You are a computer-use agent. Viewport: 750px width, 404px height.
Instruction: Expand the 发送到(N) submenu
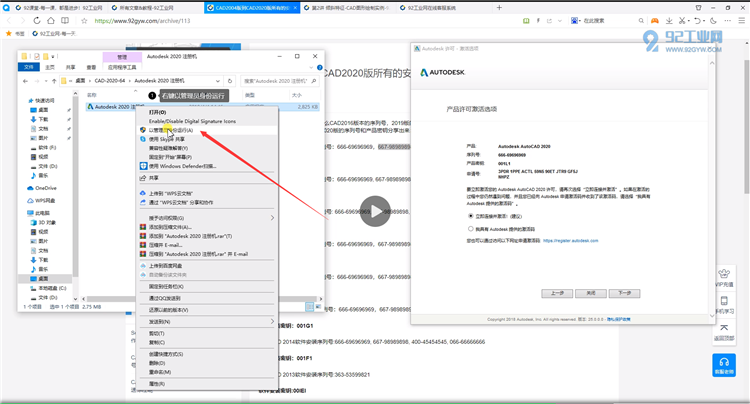(x=207, y=322)
